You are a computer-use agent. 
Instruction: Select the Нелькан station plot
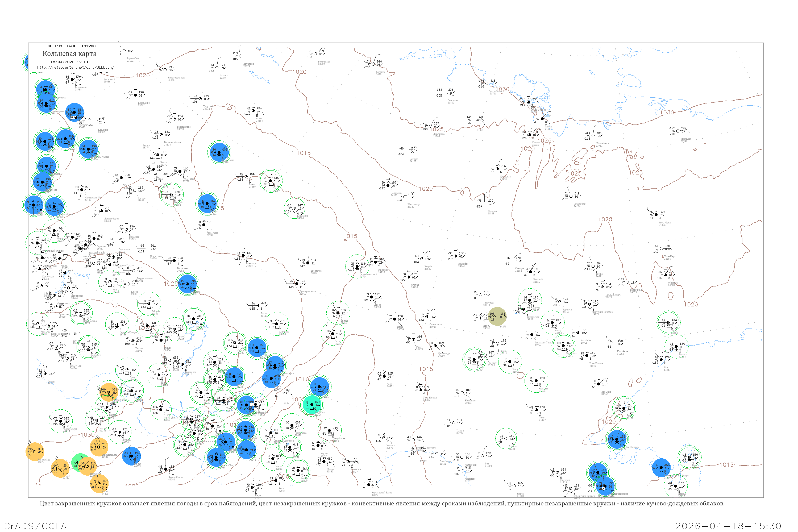[x=599, y=384]
